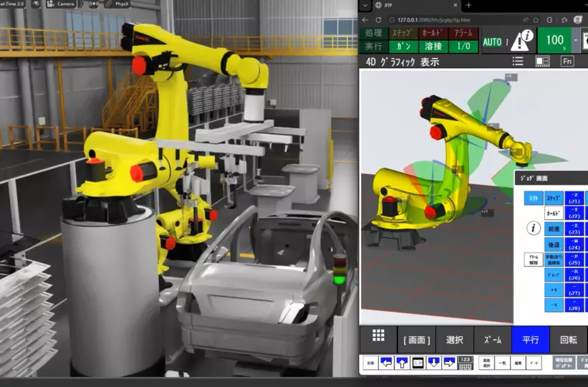
Task: Click the グループ group button
Action: pos(554,274)
